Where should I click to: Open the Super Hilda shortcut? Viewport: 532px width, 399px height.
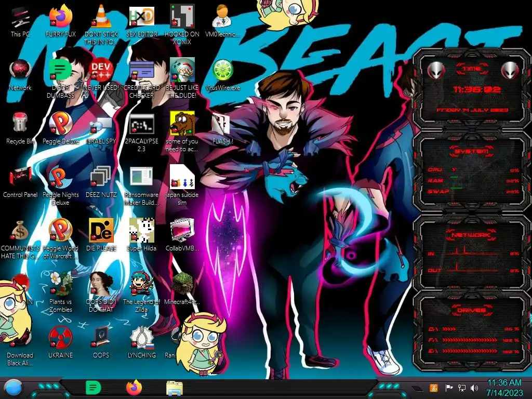(141, 236)
